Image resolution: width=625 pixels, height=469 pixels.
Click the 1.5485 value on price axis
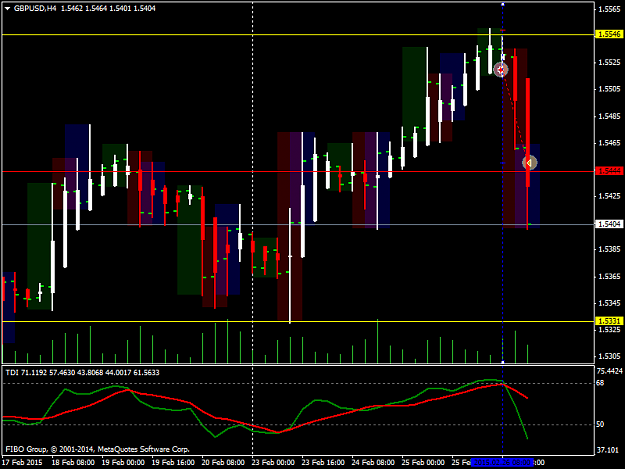(x=610, y=116)
